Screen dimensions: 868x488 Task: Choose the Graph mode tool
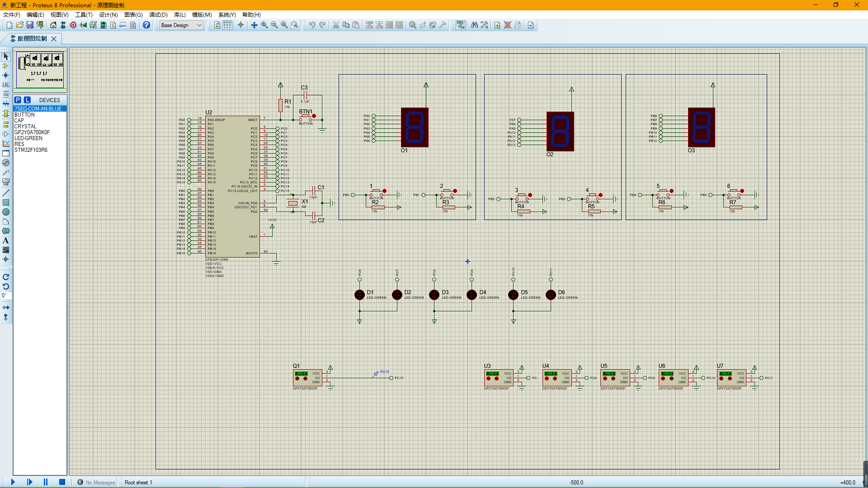pyautogui.click(x=6, y=144)
